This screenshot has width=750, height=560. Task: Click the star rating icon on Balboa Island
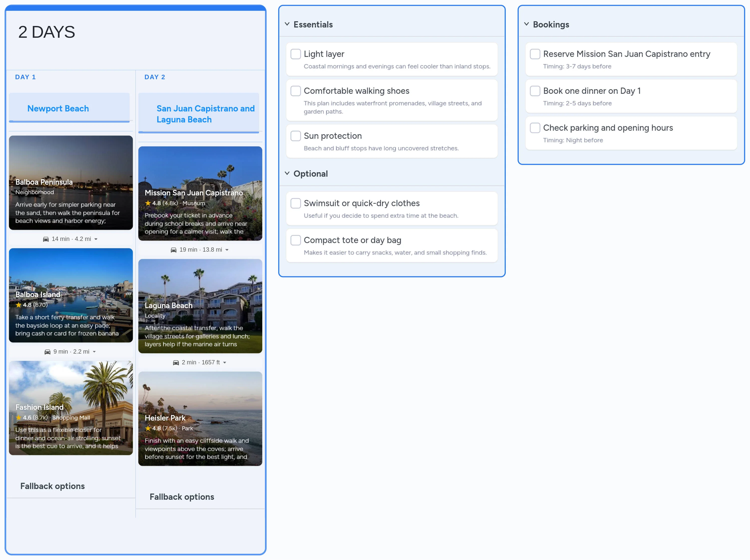pyautogui.click(x=19, y=305)
